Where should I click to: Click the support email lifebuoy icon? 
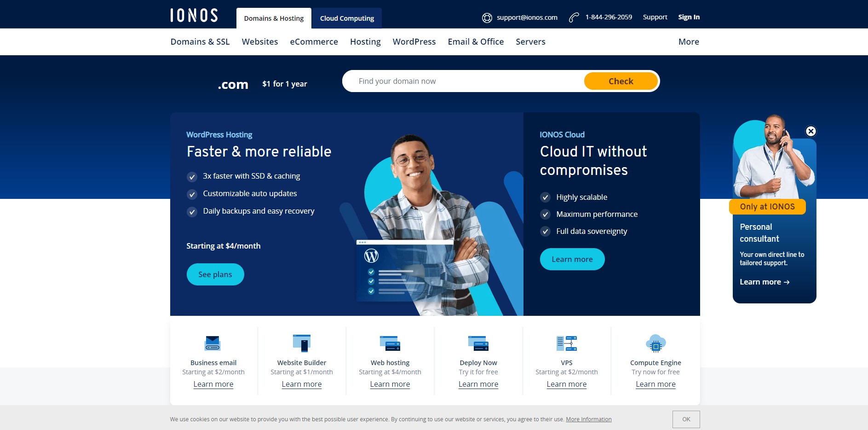point(487,18)
